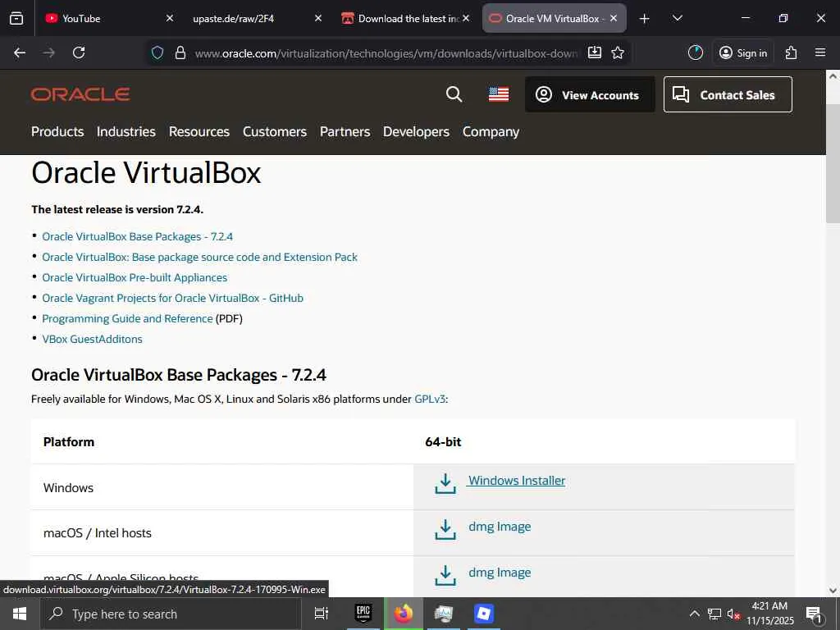This screenshot has height=630, width=840.
Task: Click the network tray icon
Action: coord(714,614)
